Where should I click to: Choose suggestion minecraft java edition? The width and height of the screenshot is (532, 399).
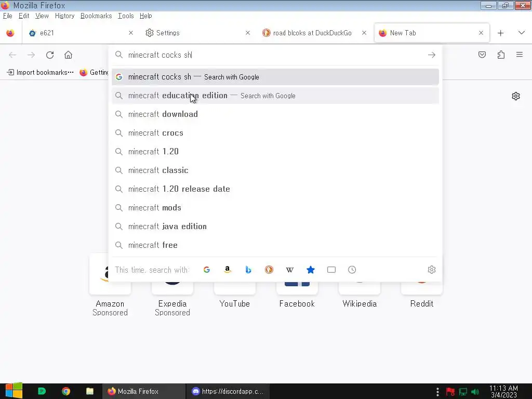pyautogui.click(x=275, y=227)
